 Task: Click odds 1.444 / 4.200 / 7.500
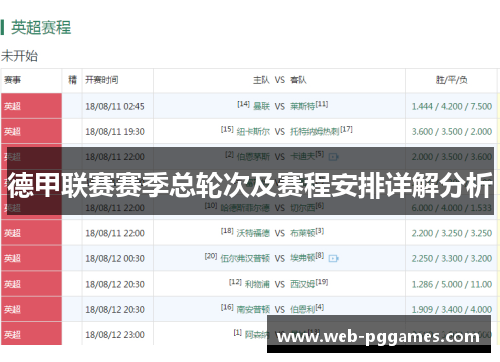452,106
